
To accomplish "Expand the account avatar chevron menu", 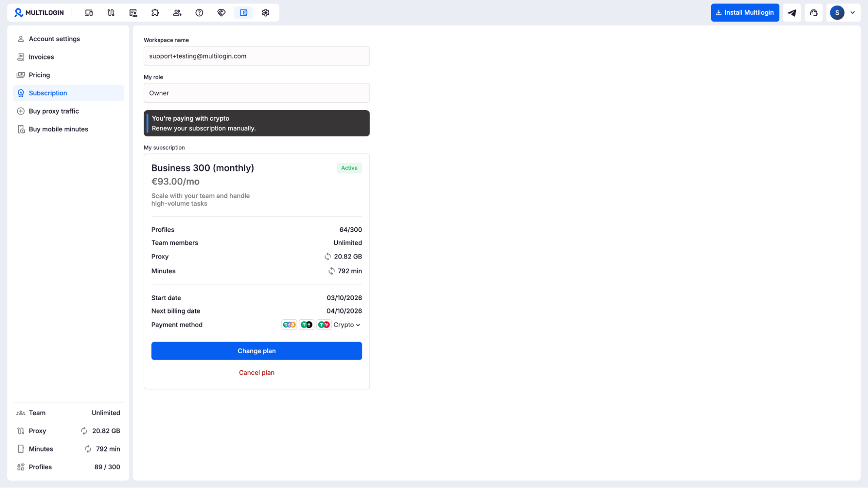I will (x=853, y=13).
